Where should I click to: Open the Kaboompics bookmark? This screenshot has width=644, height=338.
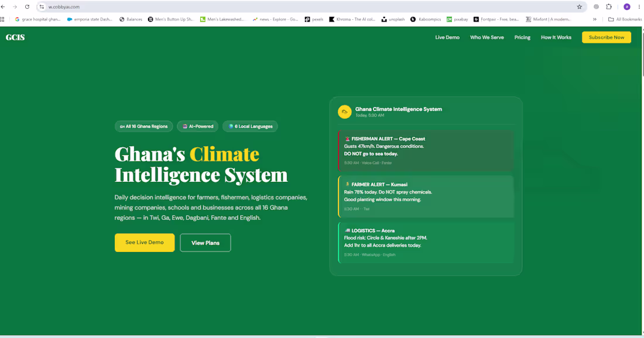[426, 19]
